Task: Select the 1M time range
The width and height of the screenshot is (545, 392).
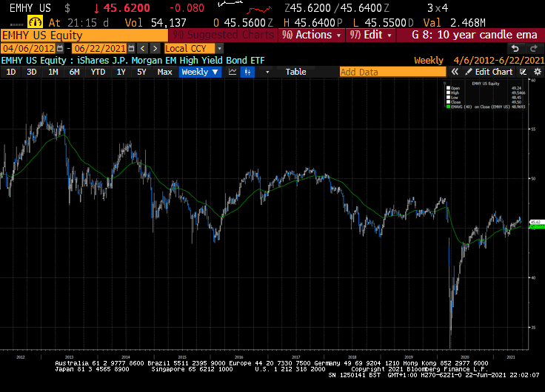Action: pos(53,72)
